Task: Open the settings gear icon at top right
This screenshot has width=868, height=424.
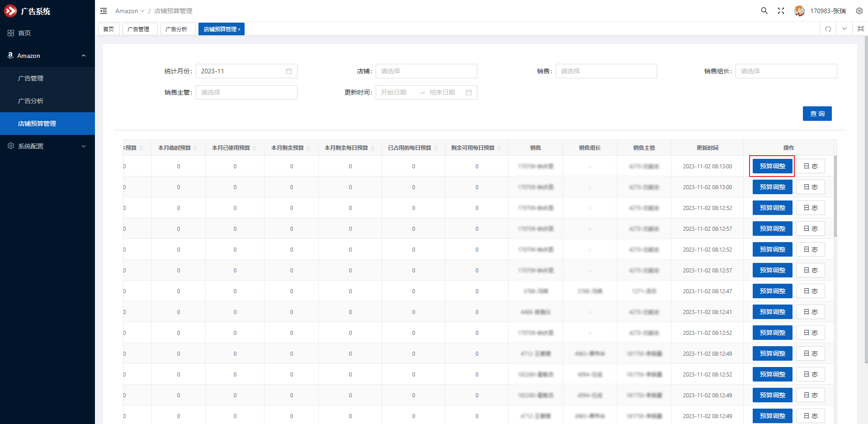Action: 859,11
